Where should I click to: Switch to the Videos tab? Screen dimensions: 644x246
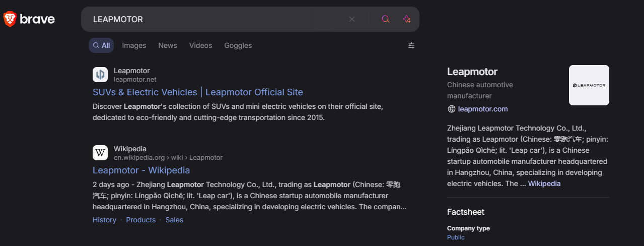(x=200, y=45)
